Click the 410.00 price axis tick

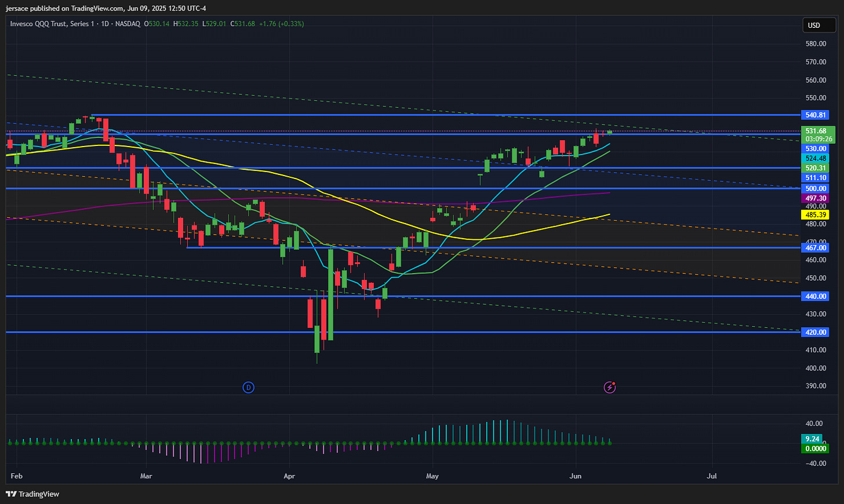816,350
